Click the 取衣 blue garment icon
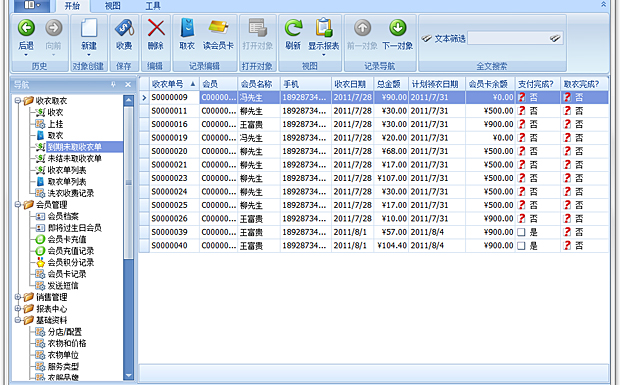620x385 pixels. (x=187, y=28)
